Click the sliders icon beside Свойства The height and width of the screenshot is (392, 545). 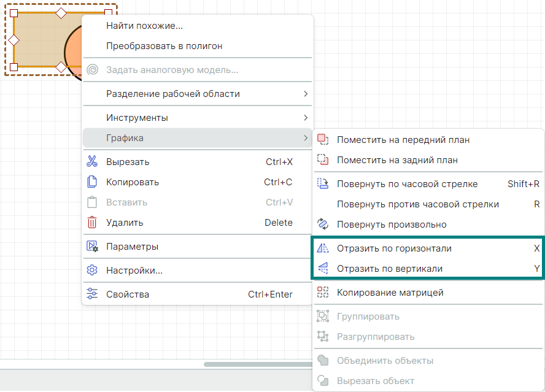[92, 294]
